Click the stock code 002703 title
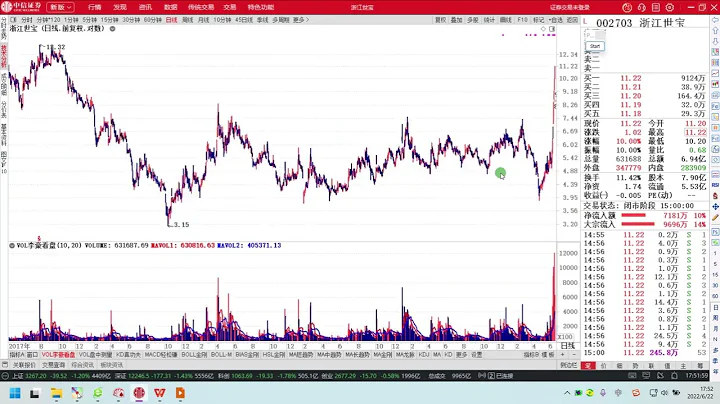This screenshot has width=720, height=404. pos(614,23)
